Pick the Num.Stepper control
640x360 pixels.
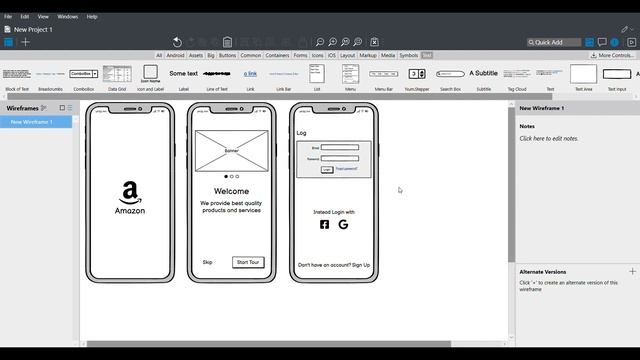click(417, 77)
